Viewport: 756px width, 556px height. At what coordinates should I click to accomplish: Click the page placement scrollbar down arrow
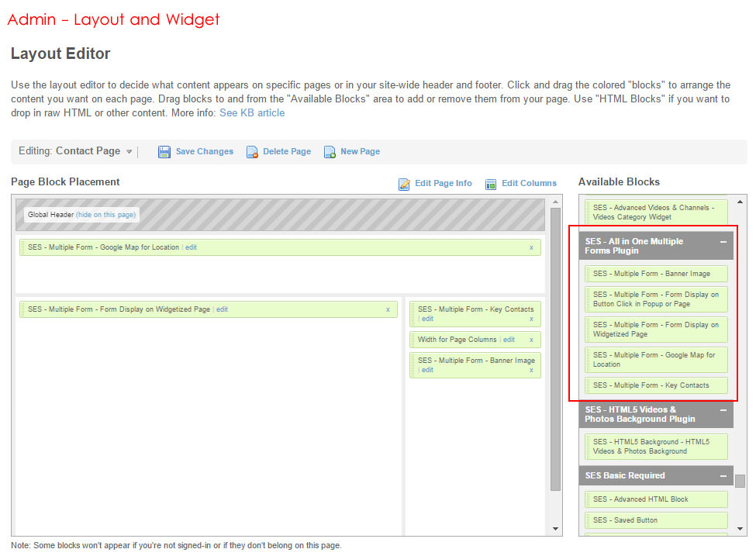(x=555, y=529)
